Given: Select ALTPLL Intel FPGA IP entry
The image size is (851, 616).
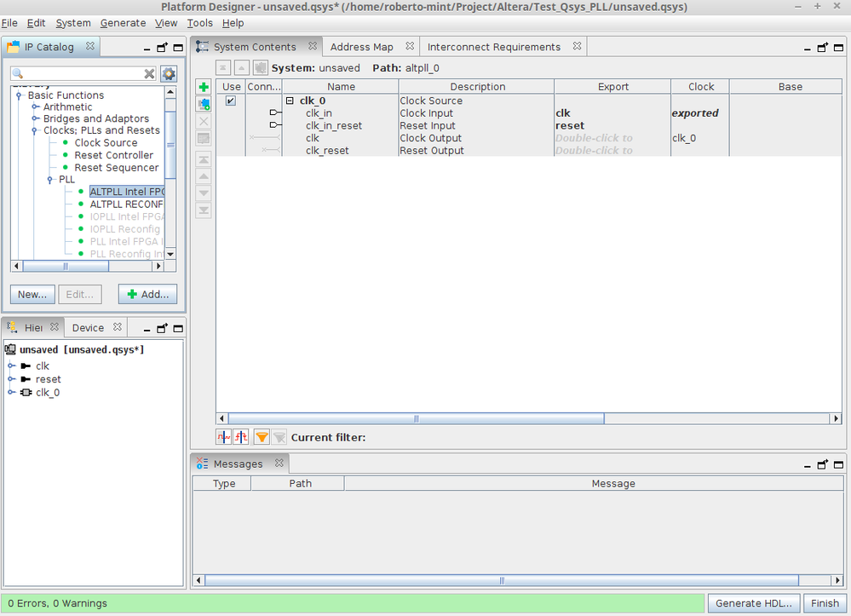Looking at the screenshot, I should (x=126, y=192).
